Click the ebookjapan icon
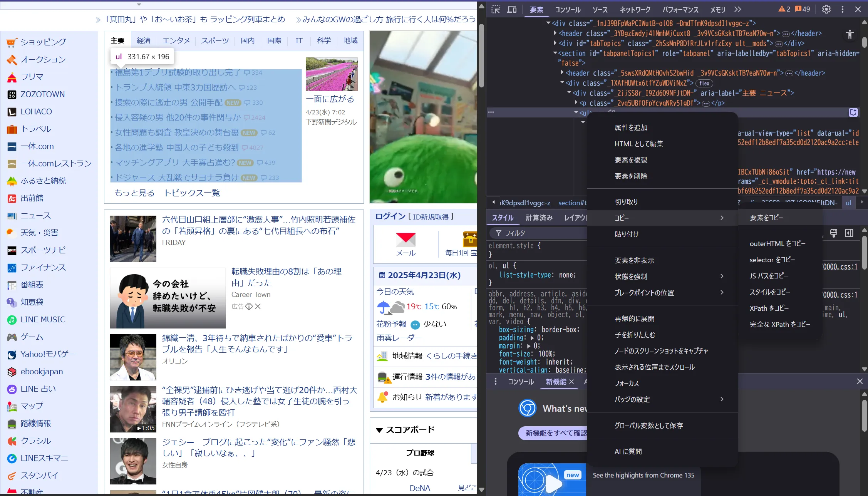The width and height of the screenshot is (868, 496). point(12,372)
